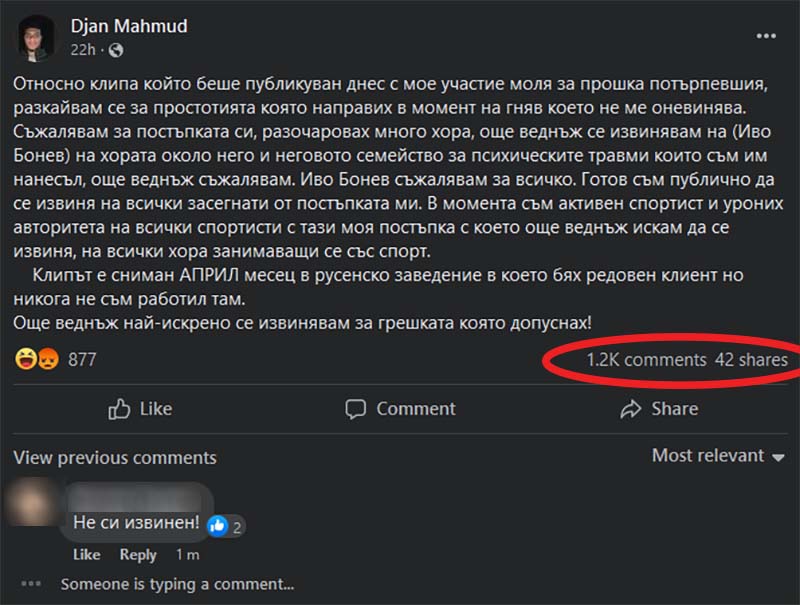Click the comment's 1 m timestamp
Viewport: 800px width, 605px height.
pos(187,555)
